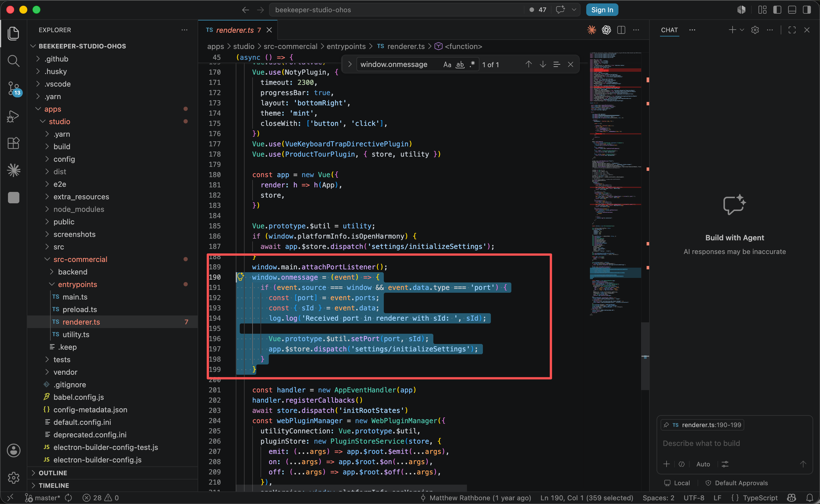Click the Local session target button
This screenshot has height=504, width=820.
tap(677, 483)
